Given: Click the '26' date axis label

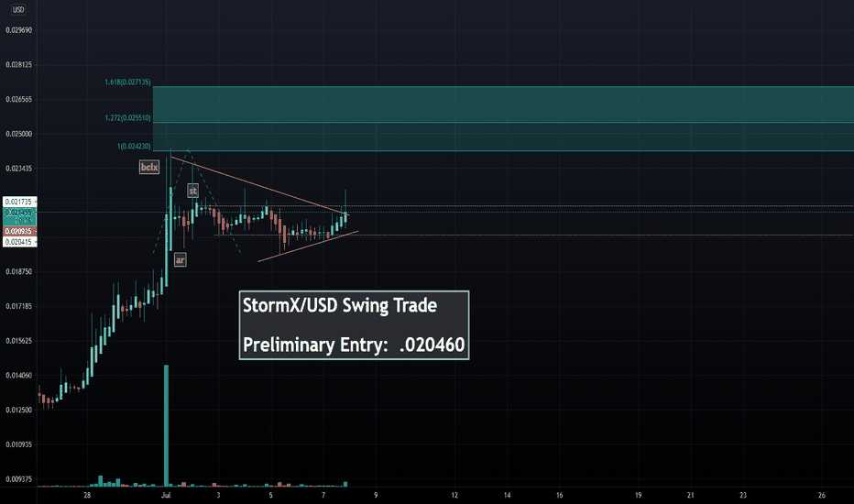Looking at the screenshot, I should point(822,495).
